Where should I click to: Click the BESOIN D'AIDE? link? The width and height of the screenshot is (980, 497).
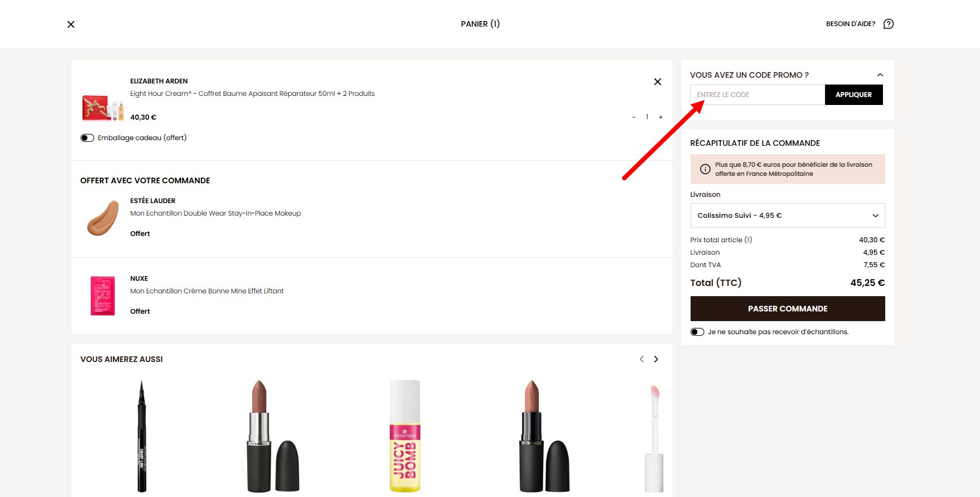click(851, 24)
